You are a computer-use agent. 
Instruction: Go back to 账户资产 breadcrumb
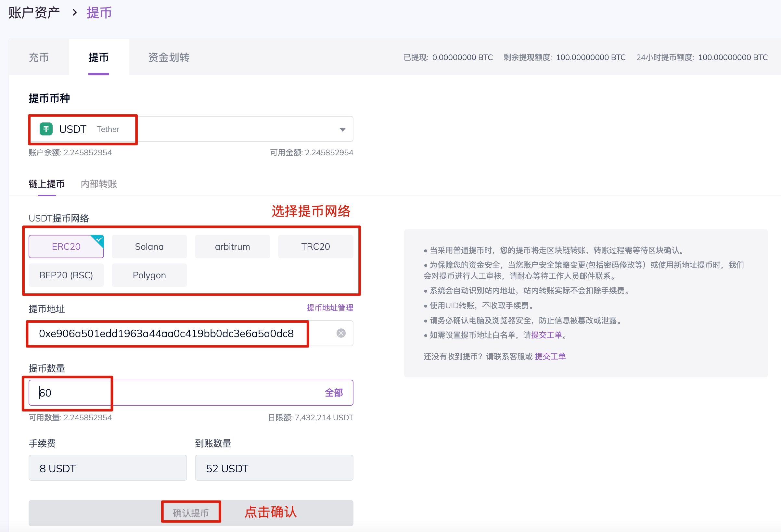pyautogui.click(x=34, y=13)
